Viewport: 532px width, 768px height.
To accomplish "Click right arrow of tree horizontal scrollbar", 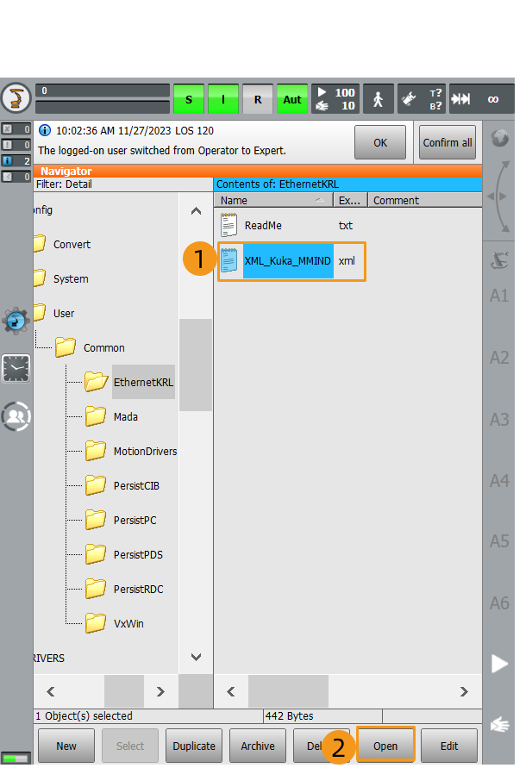I will click(x=160, y=691).
